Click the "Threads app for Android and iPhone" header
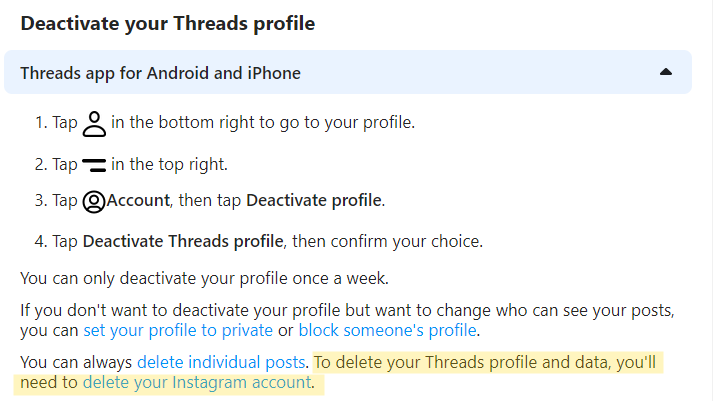The image size is (713, 401). 160,73
